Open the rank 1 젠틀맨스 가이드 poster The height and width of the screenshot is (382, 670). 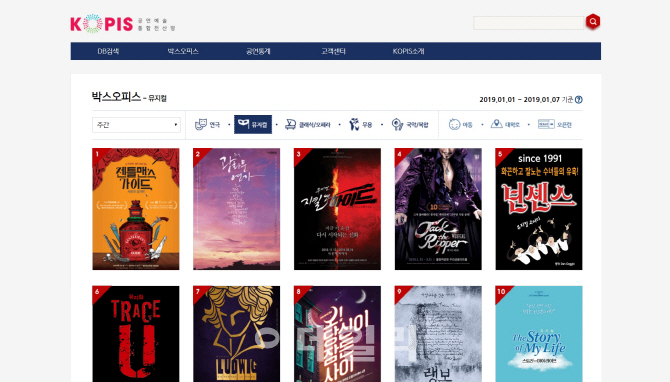136,209
